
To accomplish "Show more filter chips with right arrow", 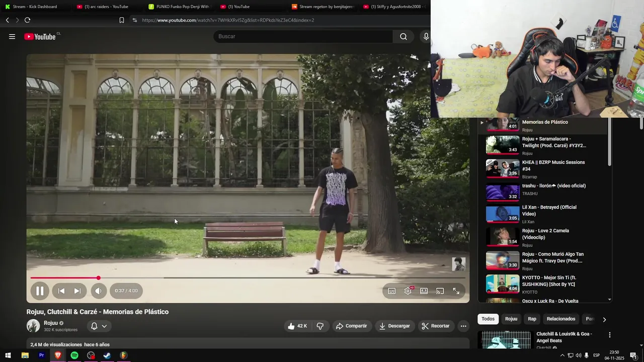I will (x=604, y=319).
